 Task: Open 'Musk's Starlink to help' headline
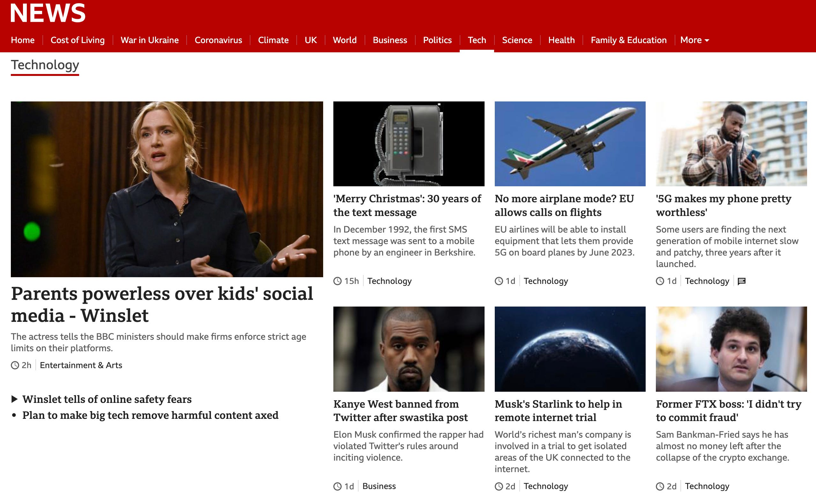(x=558, y=411)
